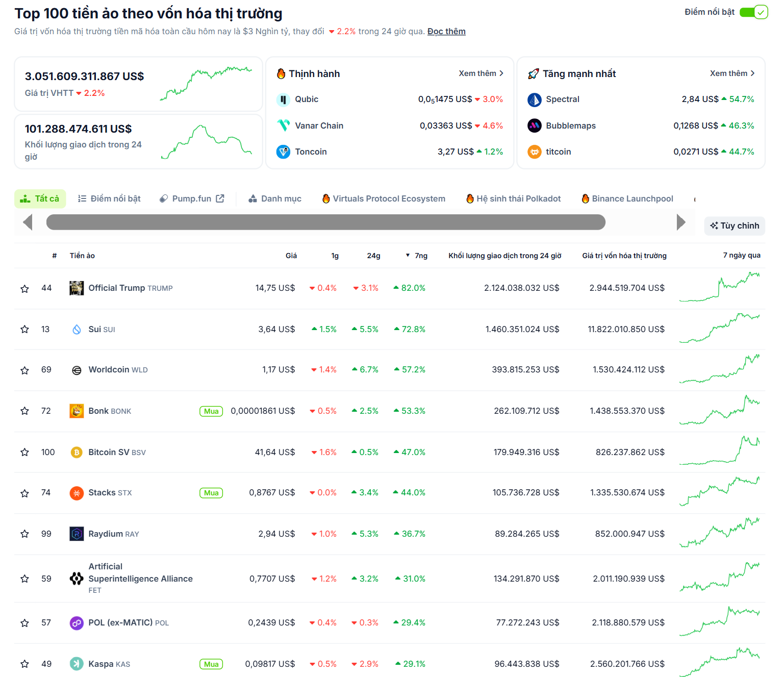This screenshot has height=677, width=784.
Task: Click the Bitcoin SV logo
Action: [77, 452]
